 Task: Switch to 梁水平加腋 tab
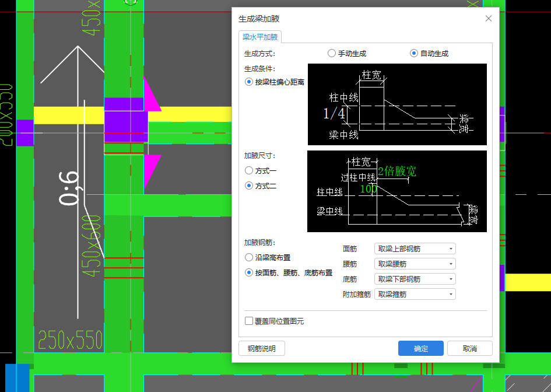pos(260,37)
